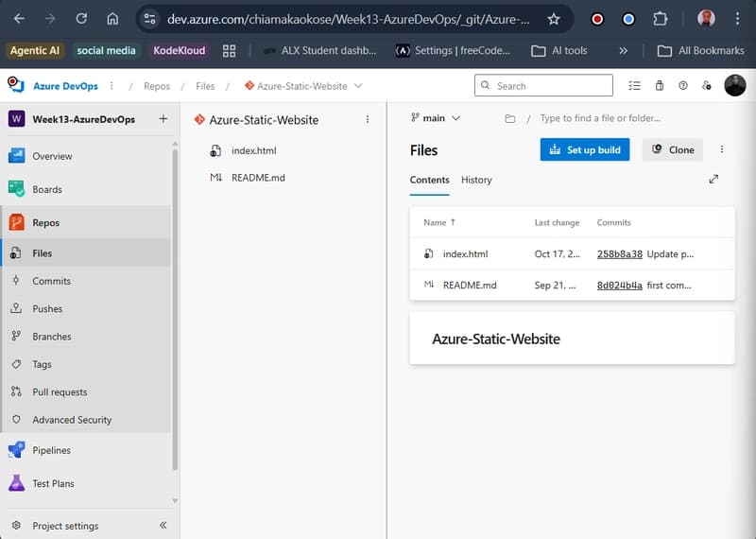Image resolution: width=756 pixels, height=539 pixels.
Task: Open Settings freeCodeCamp bookmark
Action: point(453,51)
